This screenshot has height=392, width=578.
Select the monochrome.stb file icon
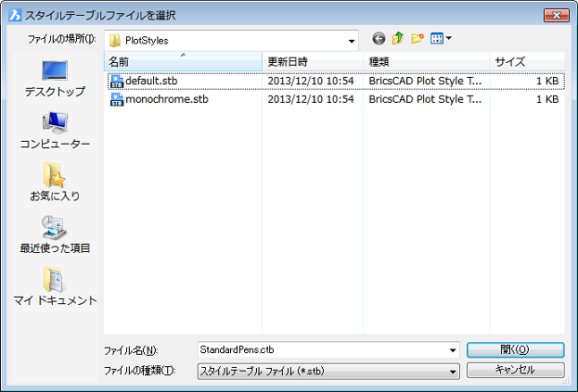[117, 99]
